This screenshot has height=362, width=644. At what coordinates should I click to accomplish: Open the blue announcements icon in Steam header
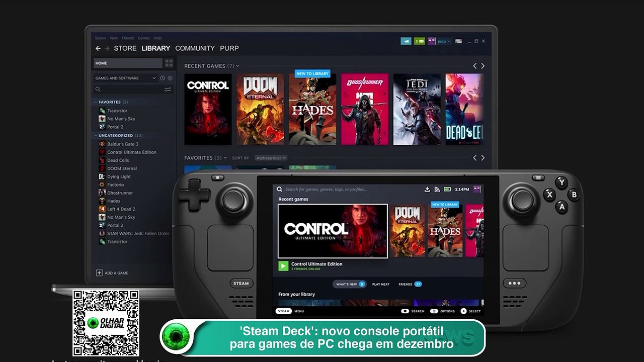406,41
